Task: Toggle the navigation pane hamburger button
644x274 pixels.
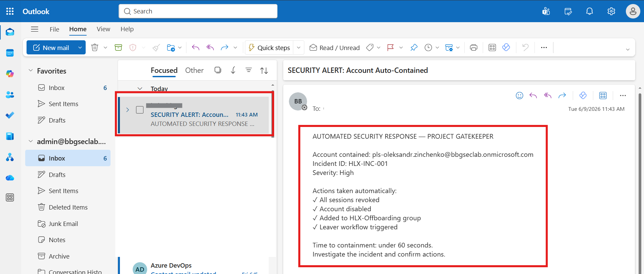Action: pos(35,29)
